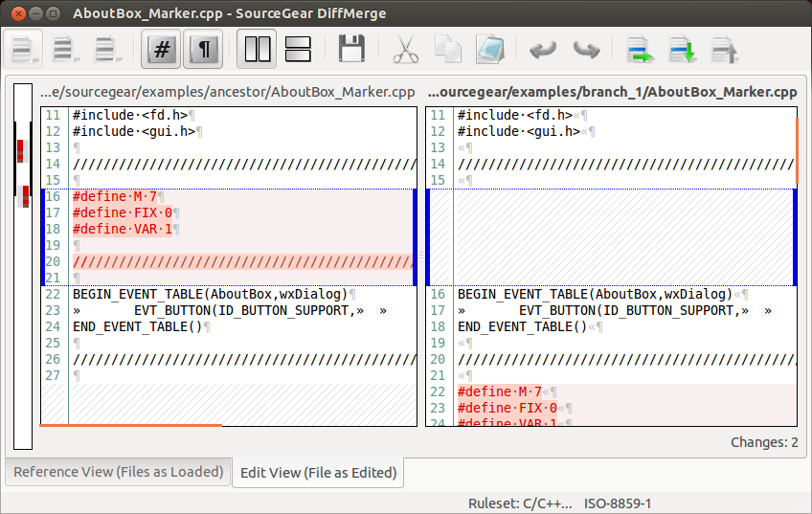Click the left pane horizontal scrollbar

point(132,425)
